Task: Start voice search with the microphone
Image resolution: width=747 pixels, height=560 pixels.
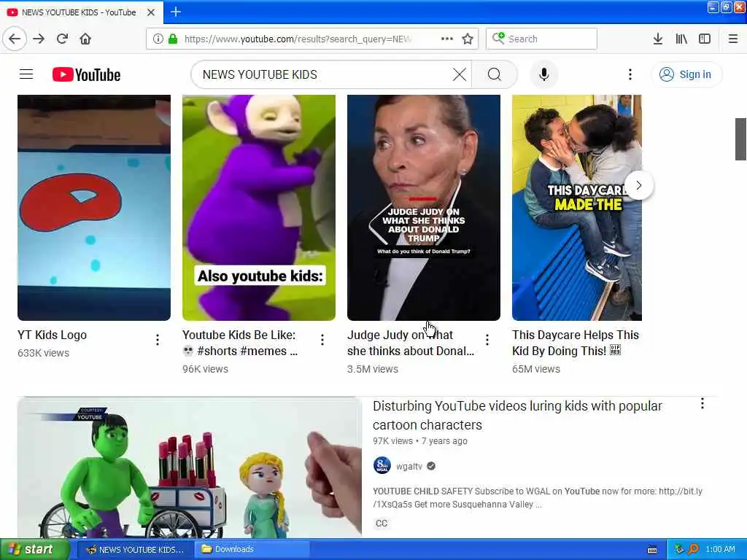Action: tap(544, 74)
